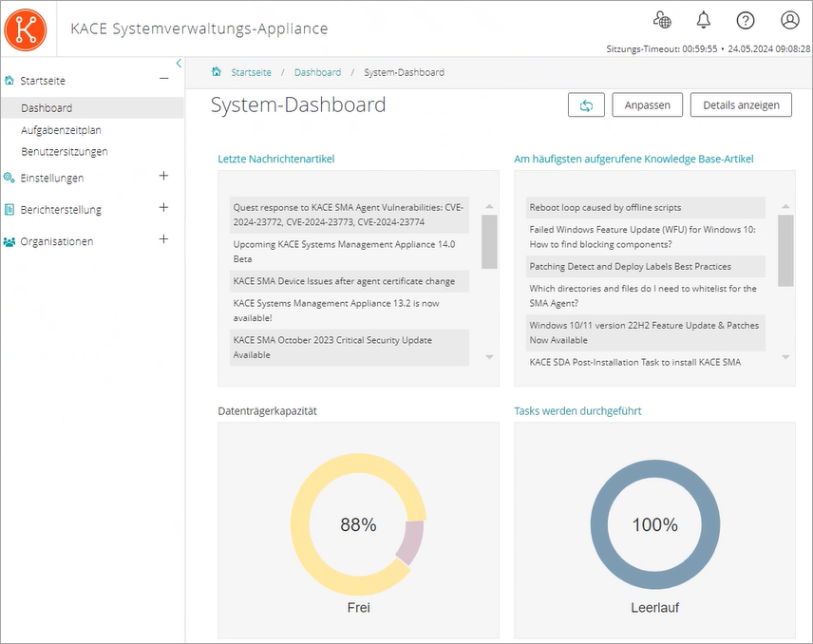Screen dimensions: 813x644
Task: Open the globe user language icon
Action: [x=662, y=20]
